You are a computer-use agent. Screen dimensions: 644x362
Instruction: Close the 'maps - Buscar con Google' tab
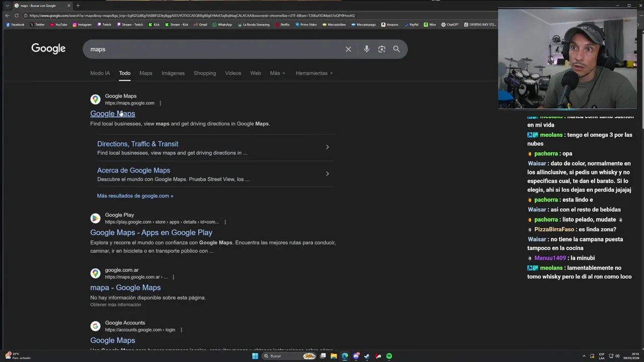click(69, 6)
